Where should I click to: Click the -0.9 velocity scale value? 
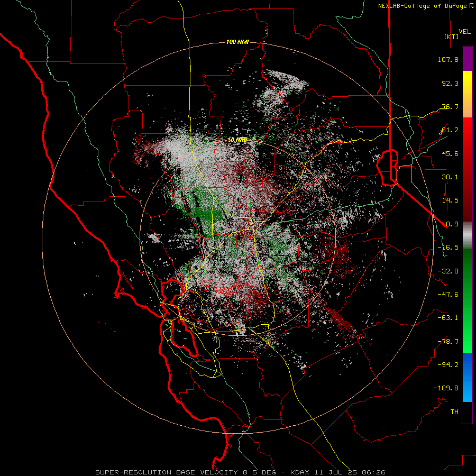click(450, 224)
